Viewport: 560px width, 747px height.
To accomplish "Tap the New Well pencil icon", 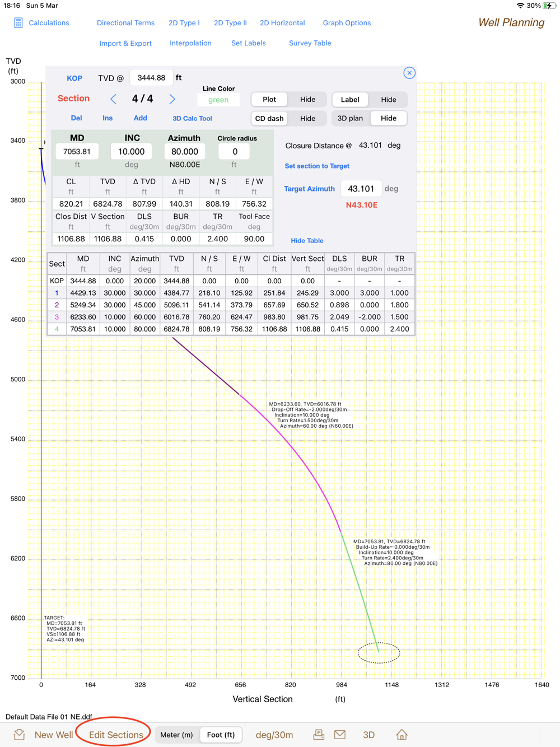I will pyautogui.click(x=20, y=735).
